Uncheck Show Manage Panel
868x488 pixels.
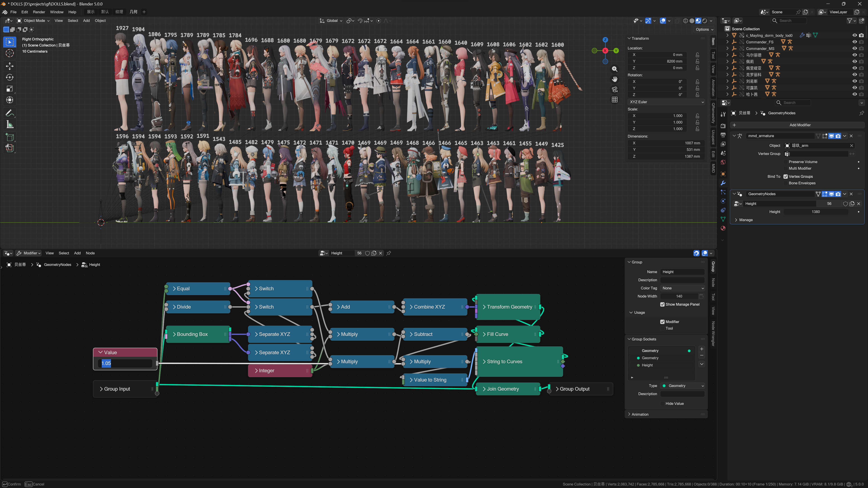tap(662, 305)
